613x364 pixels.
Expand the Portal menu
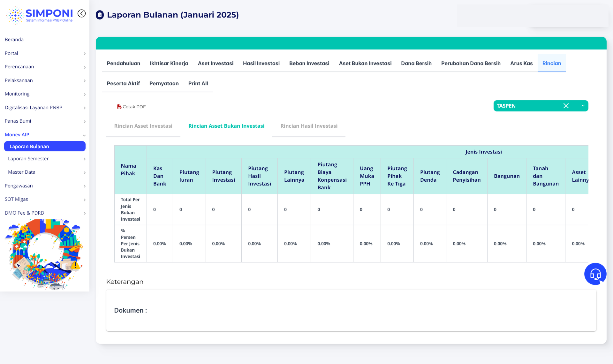point(45,53)
